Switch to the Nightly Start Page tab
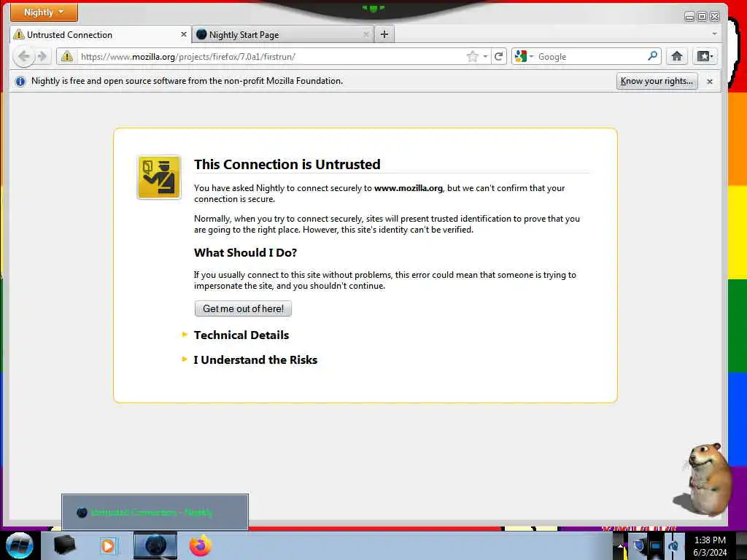Image resolution: width=747 pixels, height=560 pixels. pos(283,35)
